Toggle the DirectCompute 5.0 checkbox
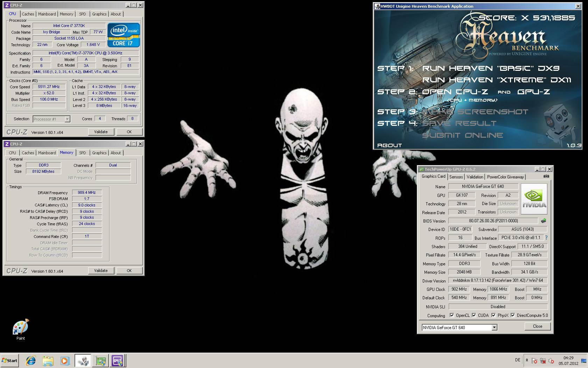588x368 pixels. pos(513,315)
